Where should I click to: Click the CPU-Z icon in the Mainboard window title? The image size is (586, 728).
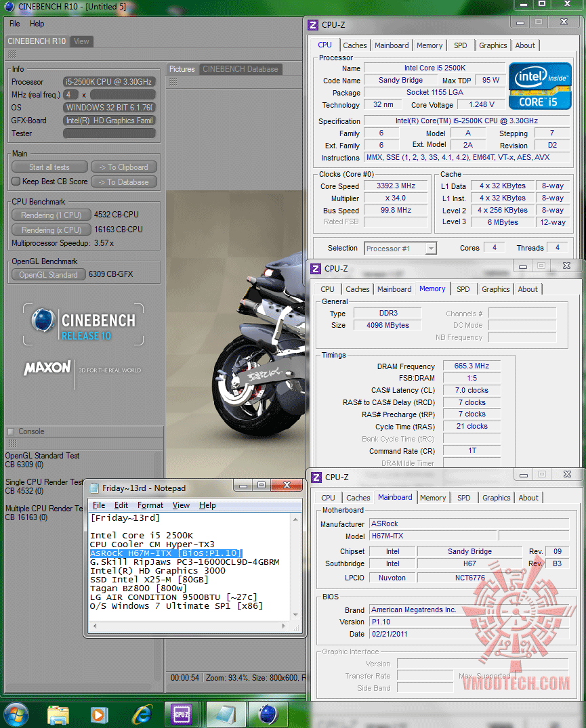click(x=316, y=477)
